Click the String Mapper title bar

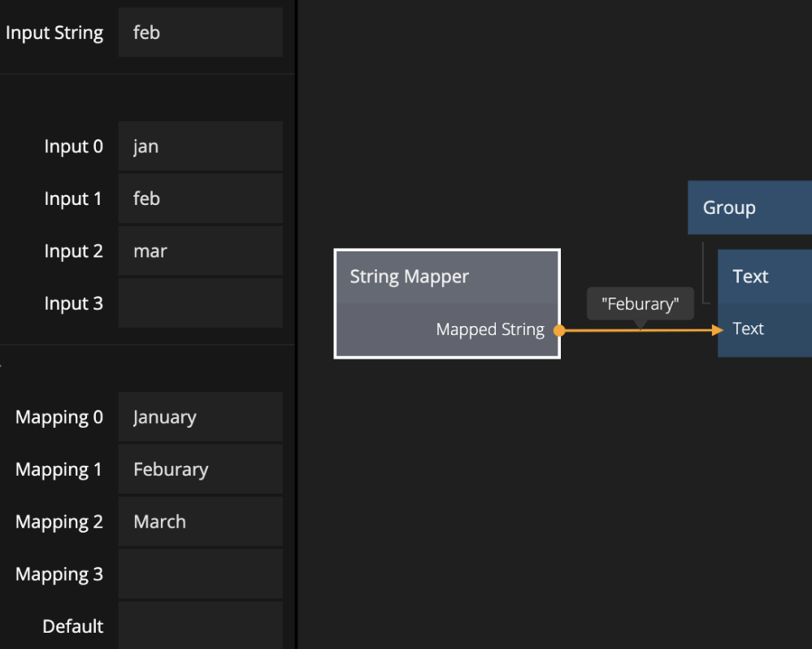pos(447,277)
